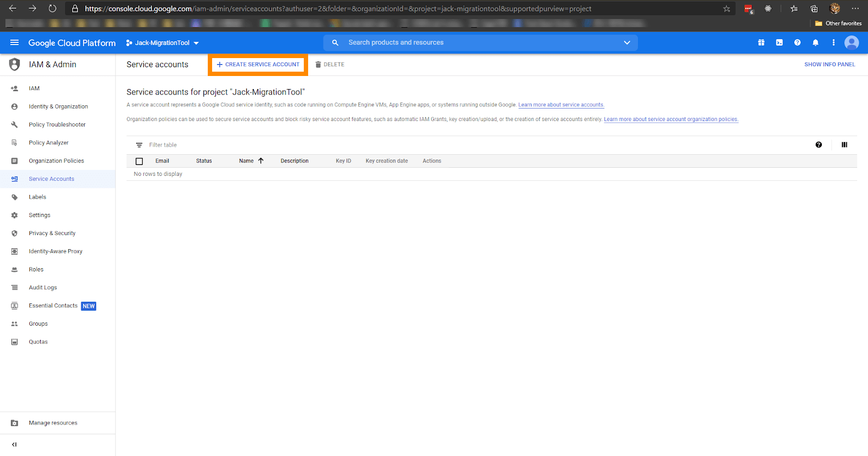Click the search magnifier icon
868x456 pixels.
coord(335,42)
